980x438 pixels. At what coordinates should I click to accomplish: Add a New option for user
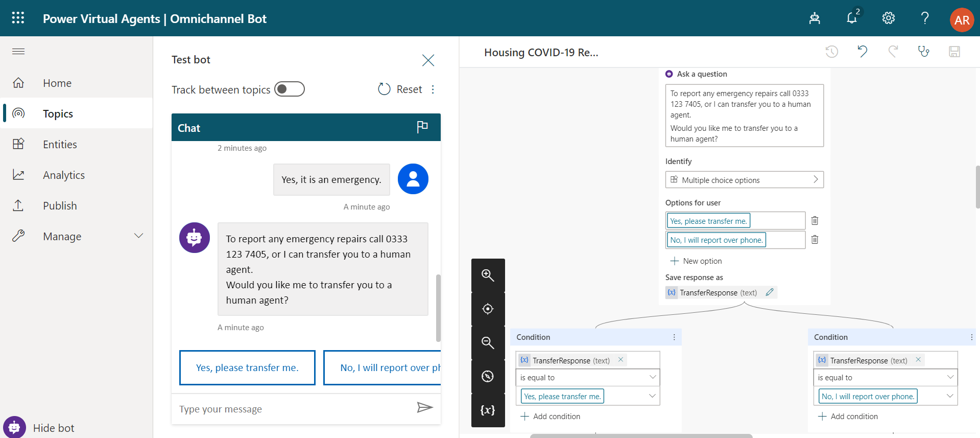tap(696, 261)
